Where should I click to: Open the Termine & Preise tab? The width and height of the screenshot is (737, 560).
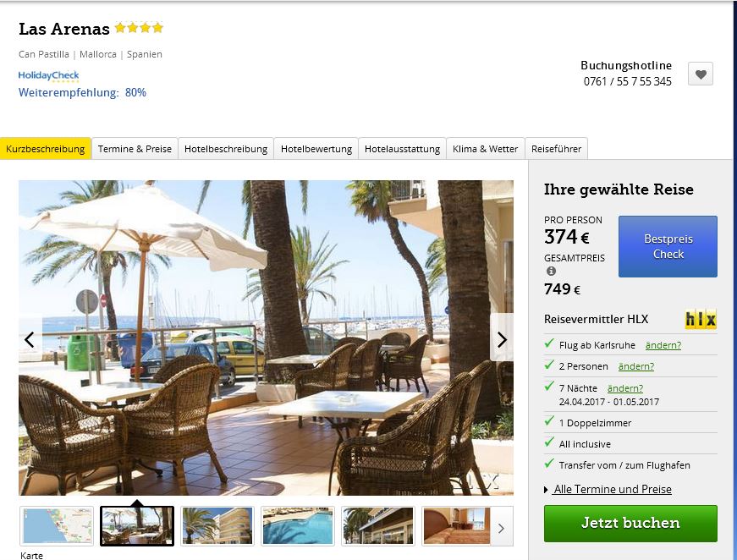pyautogui.click(x=135, y=149)
